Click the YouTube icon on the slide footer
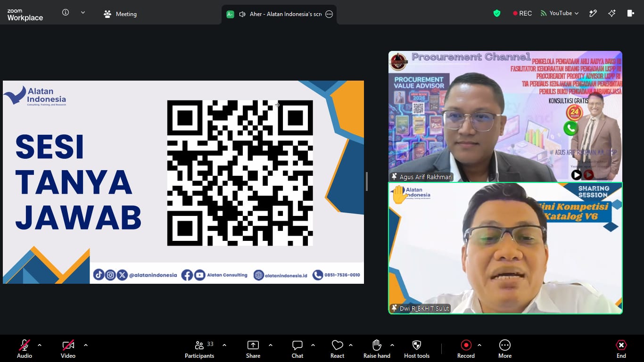 (x=199, y=275)
